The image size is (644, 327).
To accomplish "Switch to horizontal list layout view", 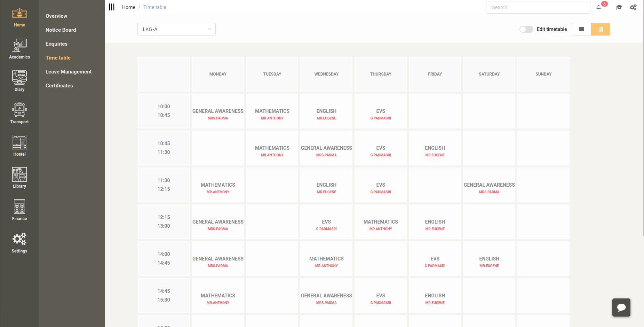I will tap(581, 29).
